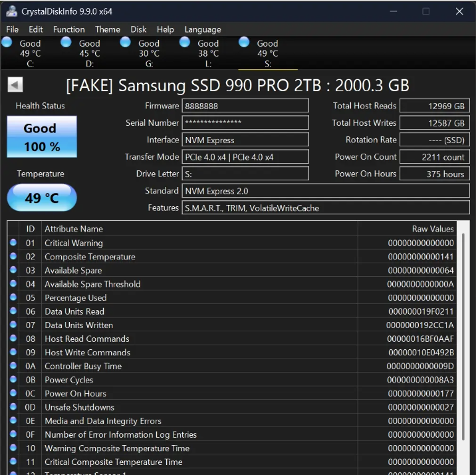Viewport: 476px width, 475px height.
Task: Click the CrystalDiskInfo app icon in title bar
Action: coord(11,11)
